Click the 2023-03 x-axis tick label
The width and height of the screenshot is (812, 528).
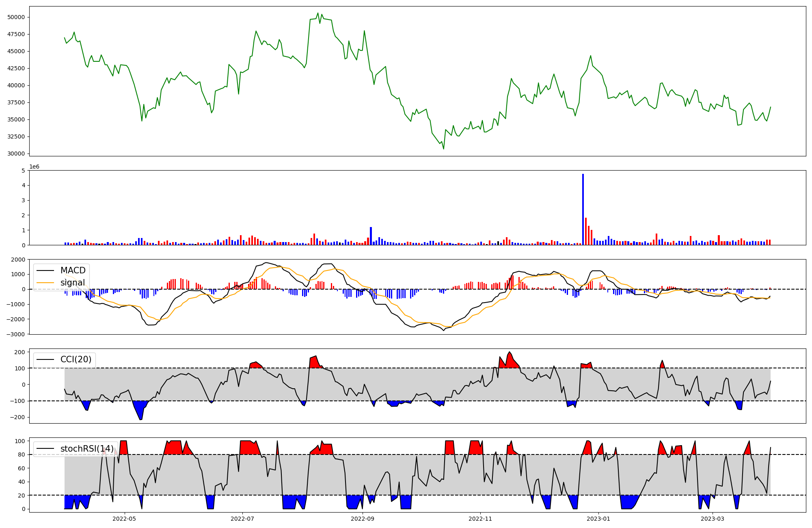pyautogui.click(x=713, y=519)
